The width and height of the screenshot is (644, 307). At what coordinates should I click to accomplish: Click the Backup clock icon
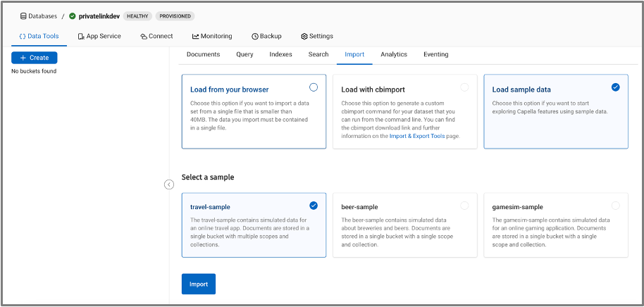254,36
